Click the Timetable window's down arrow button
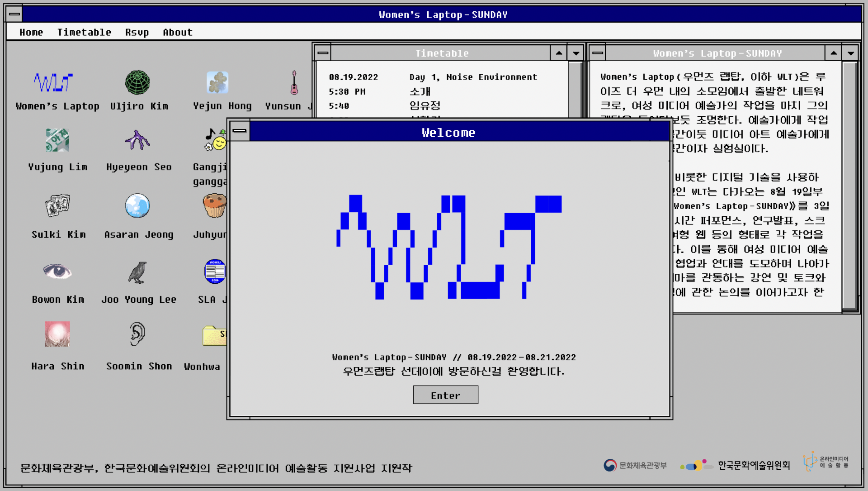This screenshot has height=491, width=868. click(576, 53)
